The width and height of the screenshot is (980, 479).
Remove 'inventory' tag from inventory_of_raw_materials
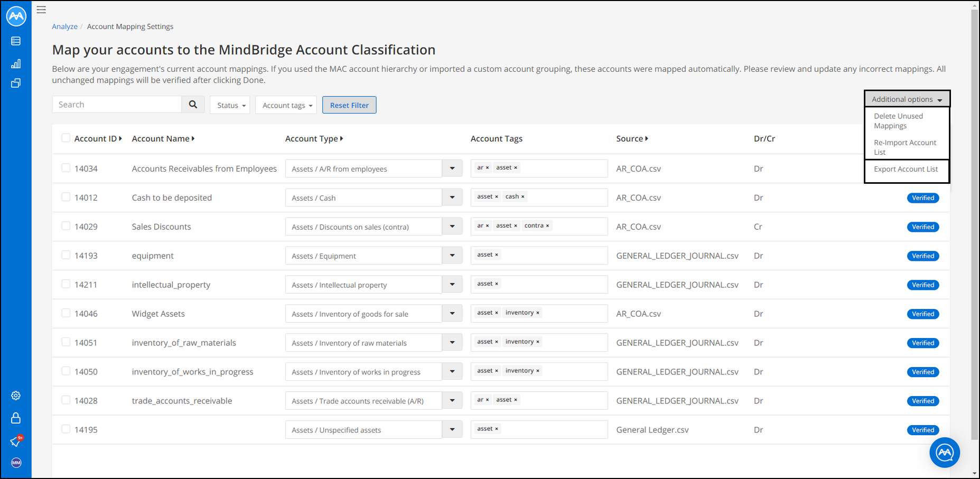(538, 342)
